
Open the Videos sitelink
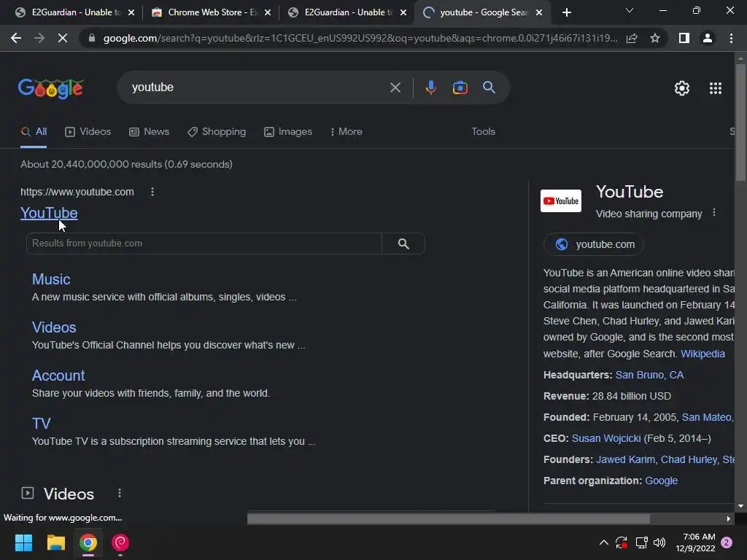(x=54, y=327)
